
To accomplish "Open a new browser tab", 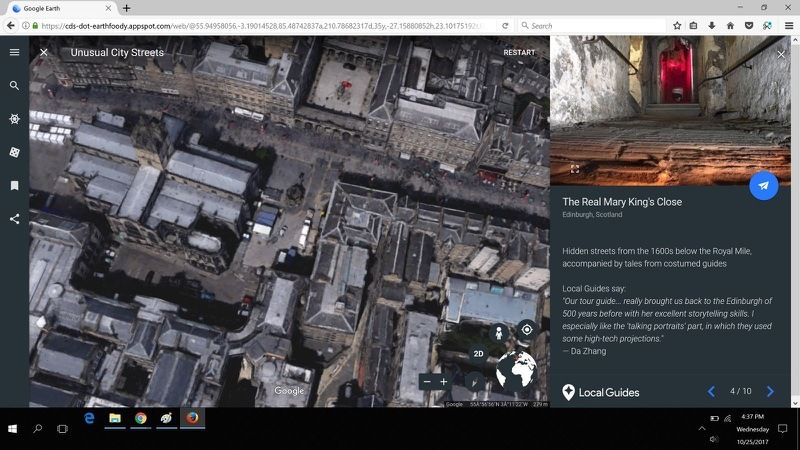I will click(x=126, y=8).
